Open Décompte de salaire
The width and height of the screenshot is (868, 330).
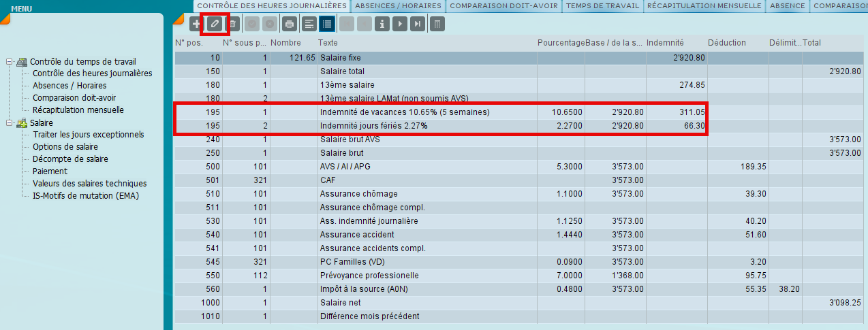click(x=70, y=159)
